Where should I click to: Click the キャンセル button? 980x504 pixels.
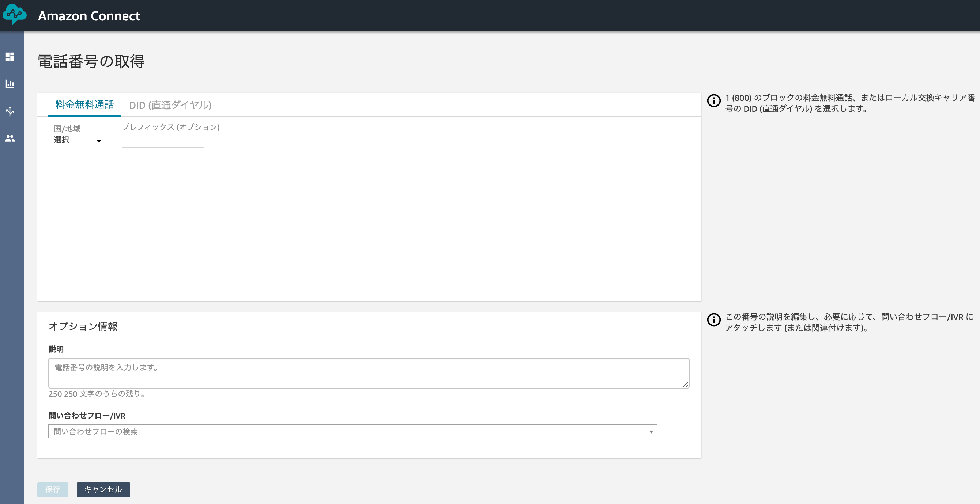tap(103, 489)
